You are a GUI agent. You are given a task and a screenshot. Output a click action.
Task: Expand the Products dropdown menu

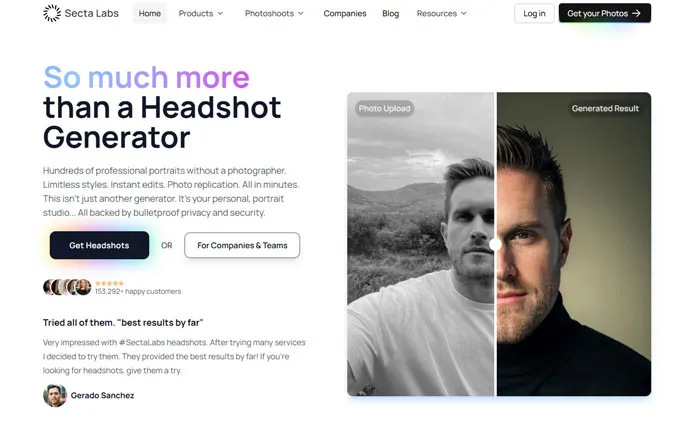pyautogui.click(x=200, y=14)
